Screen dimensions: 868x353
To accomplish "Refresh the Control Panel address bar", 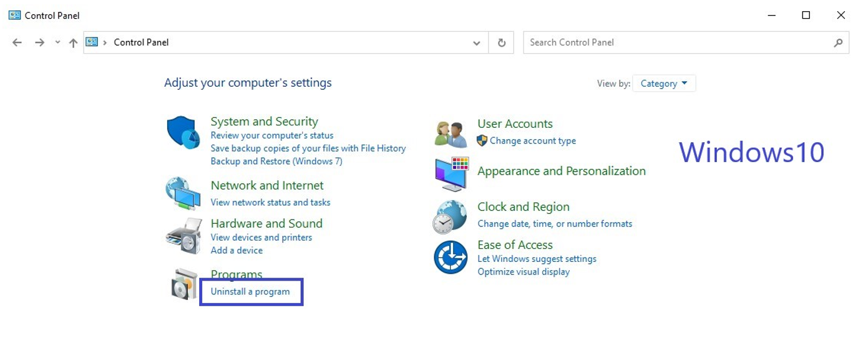I will pyautogui.click(x=501, y=42).
